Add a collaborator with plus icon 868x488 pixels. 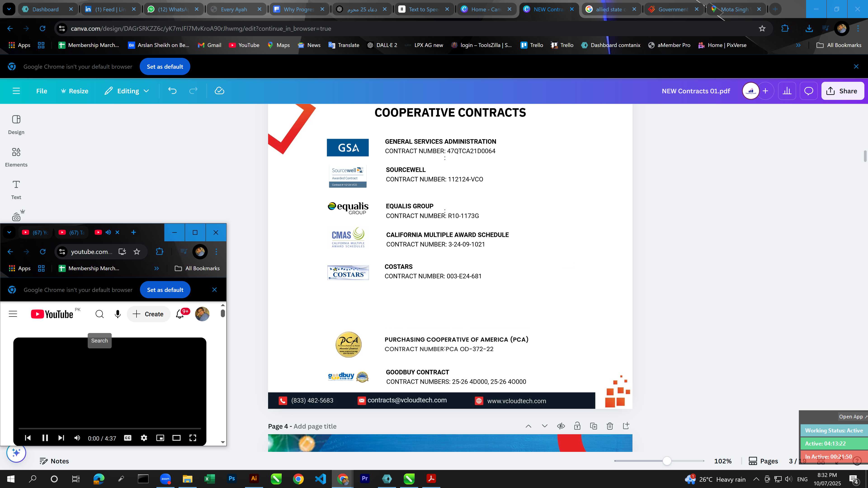766,91
